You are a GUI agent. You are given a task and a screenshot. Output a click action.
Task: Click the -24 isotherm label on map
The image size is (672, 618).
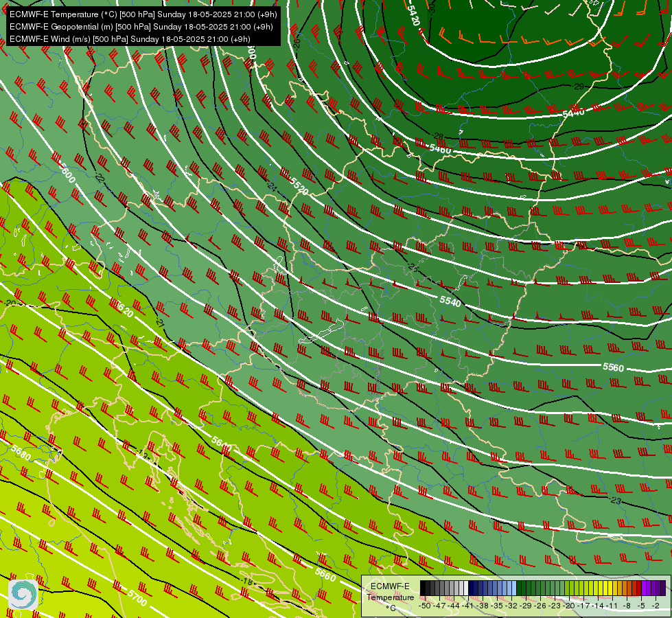click(x=272, y=185)
